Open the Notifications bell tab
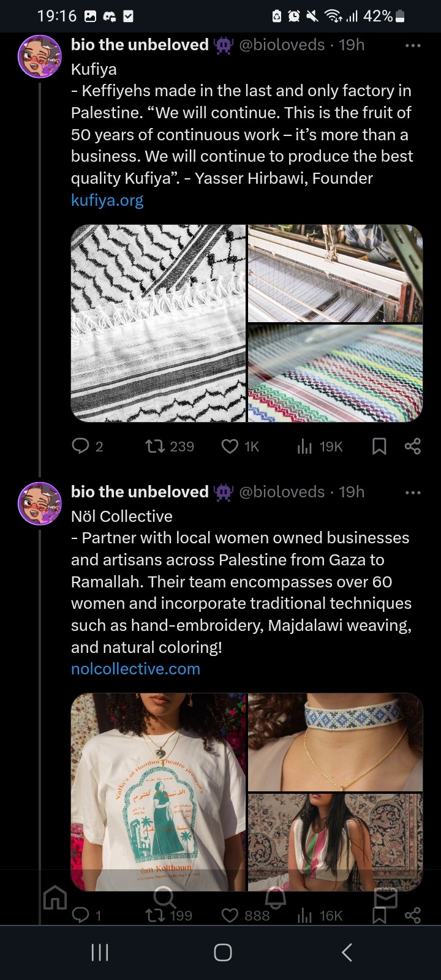Viewport: 441px width, 980px height. (x=275, y=899)
